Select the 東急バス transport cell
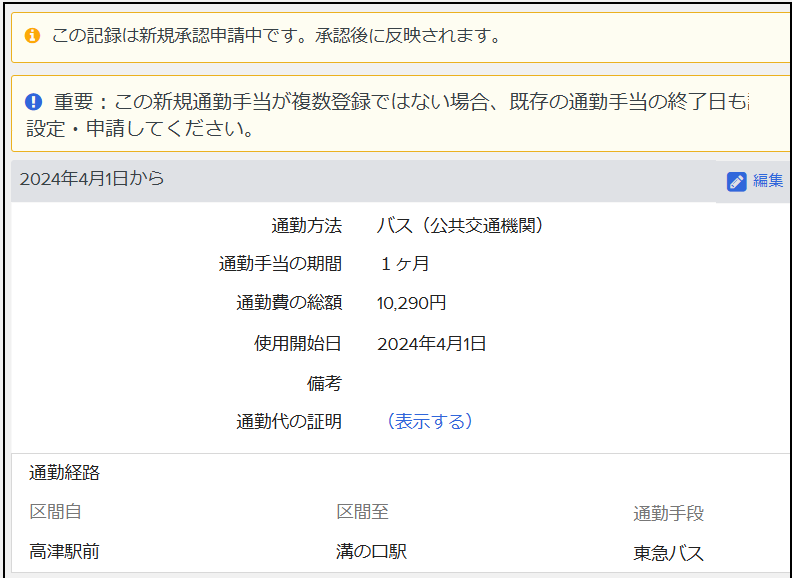 (668, 553)
